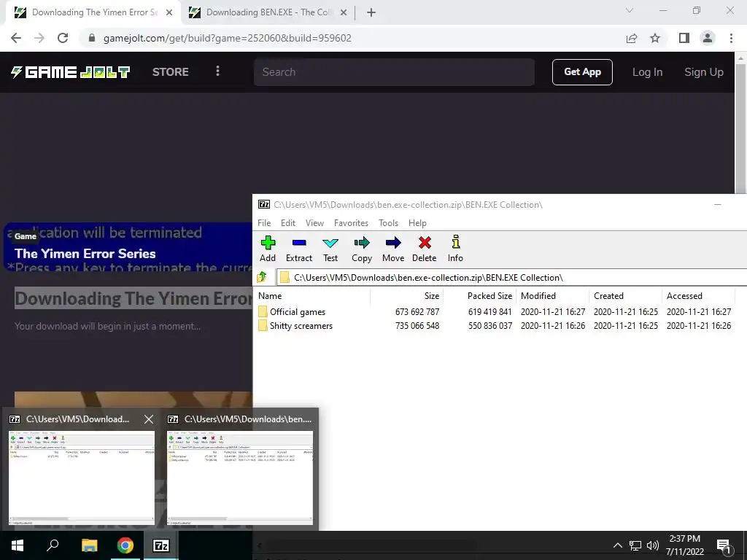Click the 7-Zip address path field
Image resolution: width=747 pixels, height=560 pixels.
[x=511, y=277]
